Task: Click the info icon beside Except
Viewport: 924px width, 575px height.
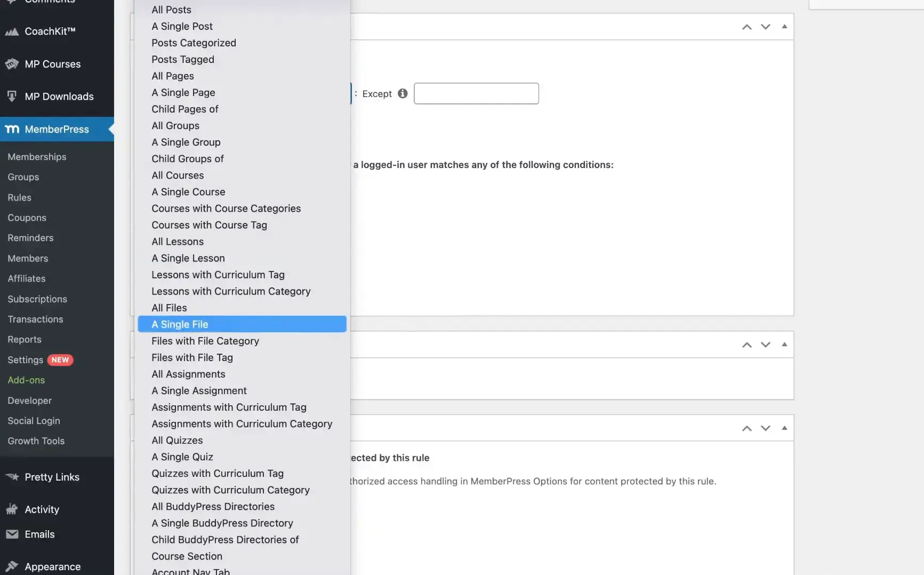Action: click(x=403, y=93)
